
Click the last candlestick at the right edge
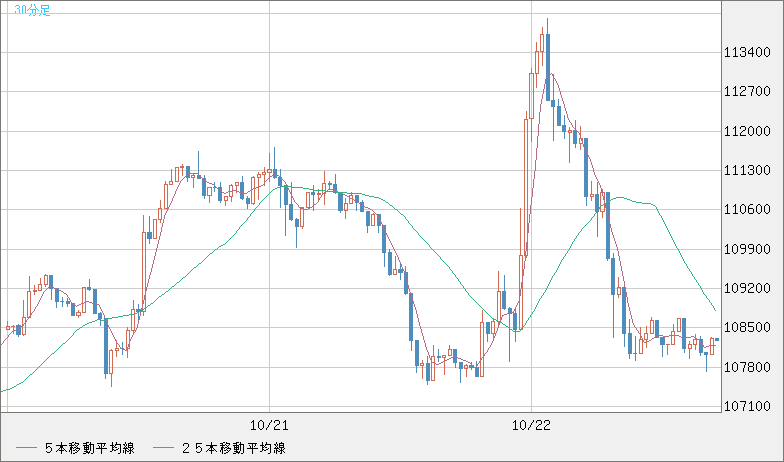point(717,340)
